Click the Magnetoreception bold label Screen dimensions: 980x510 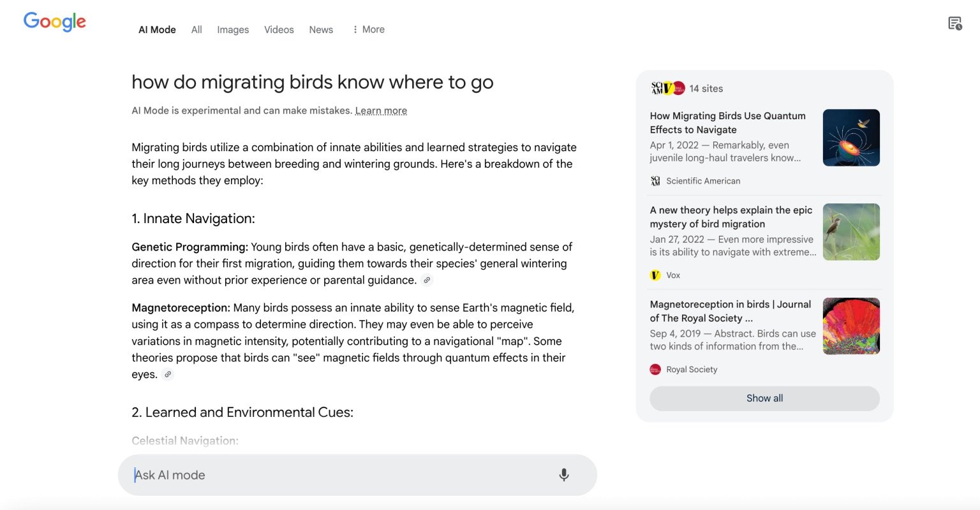[181, 308]
